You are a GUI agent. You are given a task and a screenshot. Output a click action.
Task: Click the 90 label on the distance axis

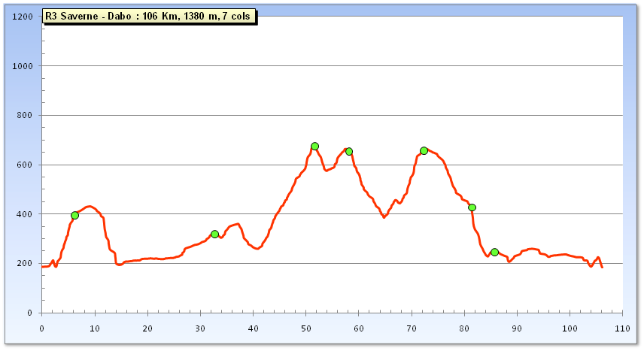point(517,328)
